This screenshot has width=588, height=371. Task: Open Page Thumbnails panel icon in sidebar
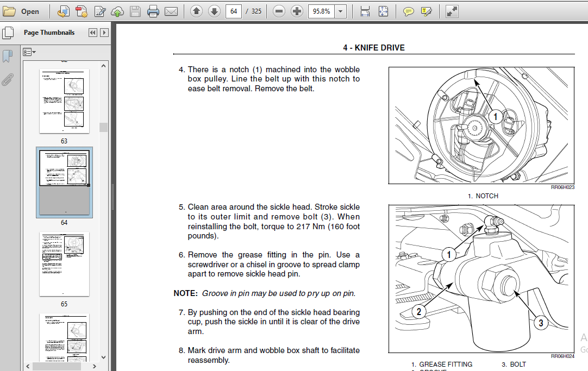pos(8,33)
